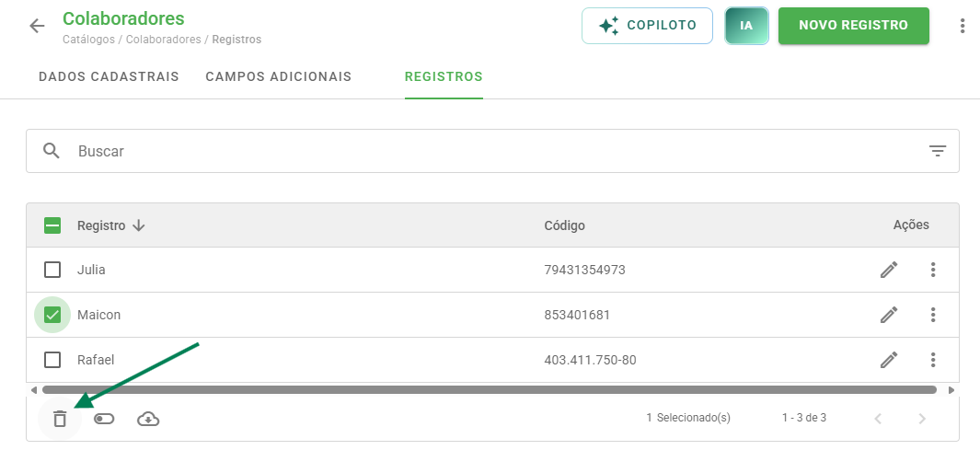Click the Novo Registro button
Viewport: 980px width, 450px height.
854,26
